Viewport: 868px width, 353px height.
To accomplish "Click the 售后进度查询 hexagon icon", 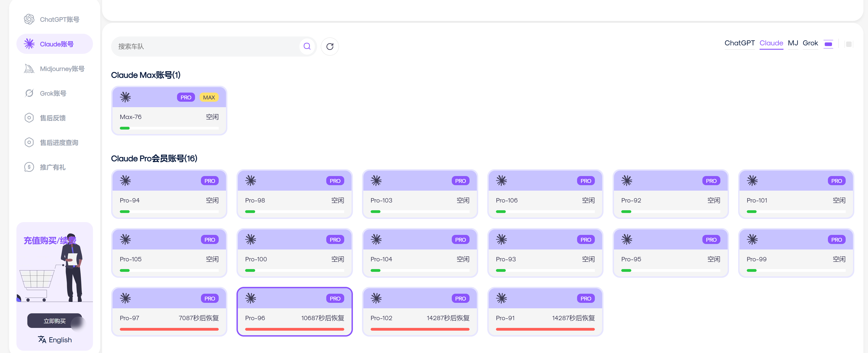I will pyautogui.click(x=29, y=142).
